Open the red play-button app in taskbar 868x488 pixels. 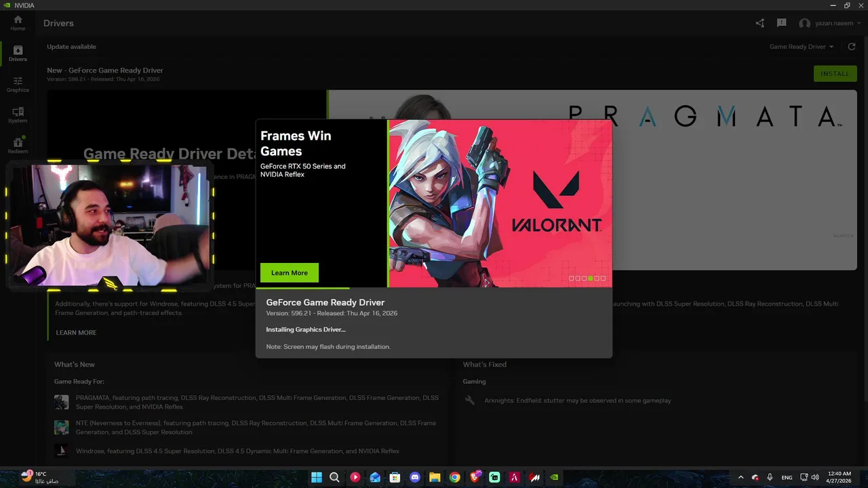point(355,477)
